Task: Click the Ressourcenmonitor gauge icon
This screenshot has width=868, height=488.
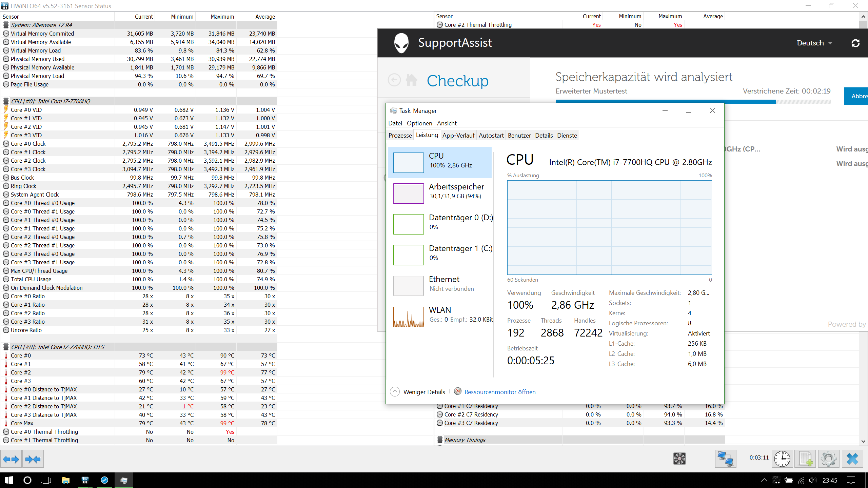Action: coord(458,391)
